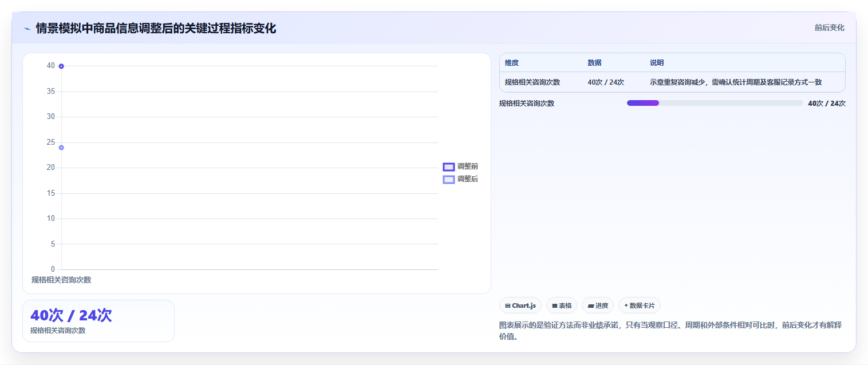Click the 前后变化 label in header
868x365 pixels.
[x=830, y=27]
